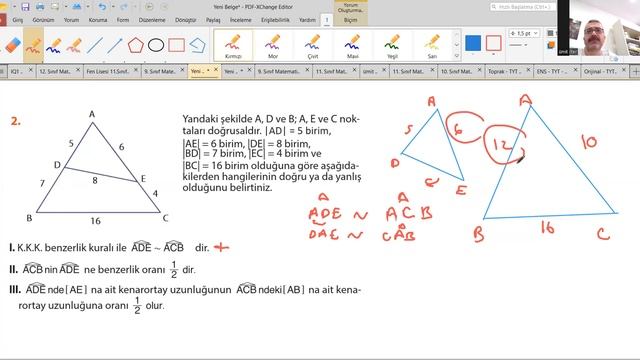Screen dimensions: 640x360
Task: Select the dark blue pencil tool
Action: pyautogui.click(x=53, y=45)
